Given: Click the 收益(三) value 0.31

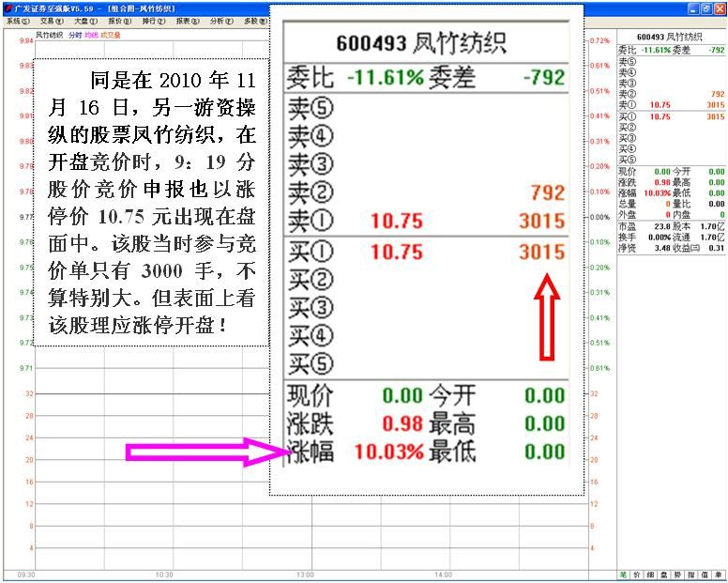Looking at the screenshot, I should point(717,248).
